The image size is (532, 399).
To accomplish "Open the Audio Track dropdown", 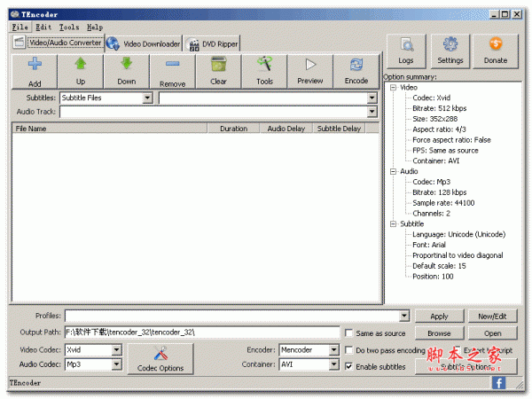I will [x=372, y=112].
